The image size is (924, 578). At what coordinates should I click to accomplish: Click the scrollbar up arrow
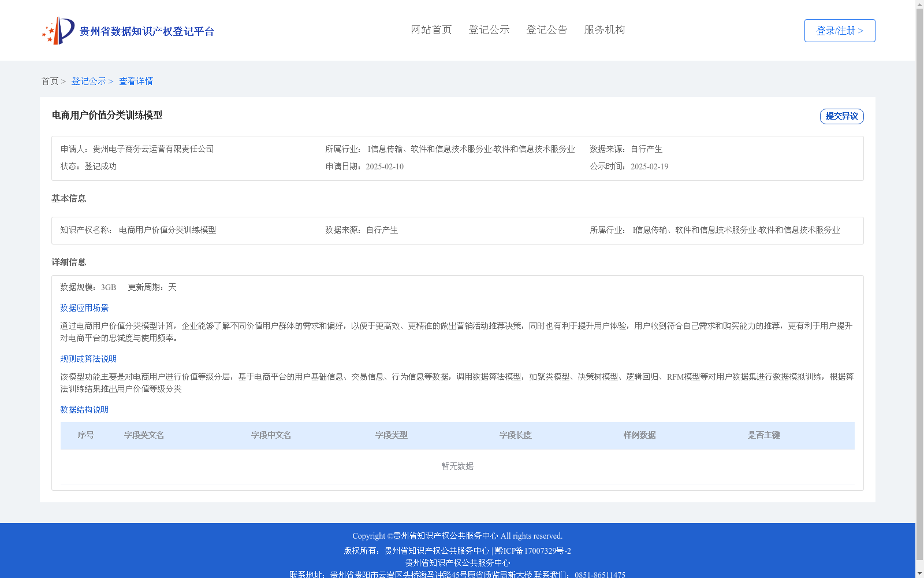pyautogui.click(x=920, y=5)
